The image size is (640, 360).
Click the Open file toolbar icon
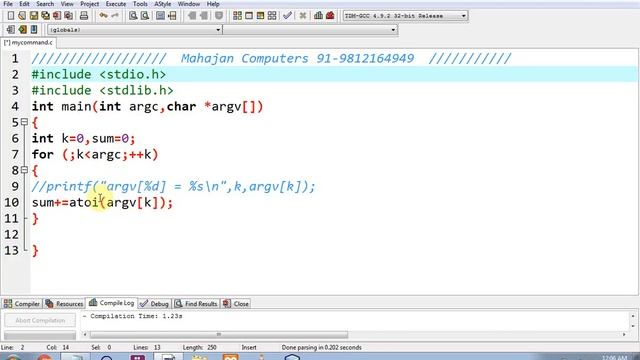coord(22,16)
